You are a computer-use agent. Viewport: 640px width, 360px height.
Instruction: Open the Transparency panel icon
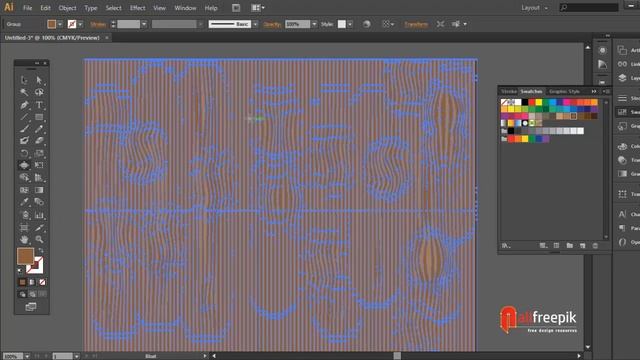coord(622,160)
